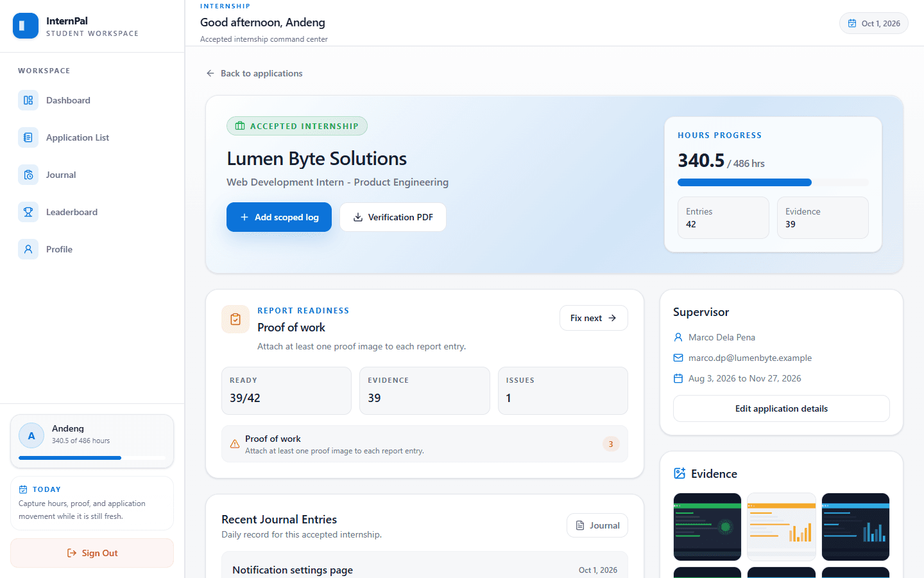924x578 pixels.
Task: Click the Oct 1, 2026 date chip
Action: coord(874,23)
